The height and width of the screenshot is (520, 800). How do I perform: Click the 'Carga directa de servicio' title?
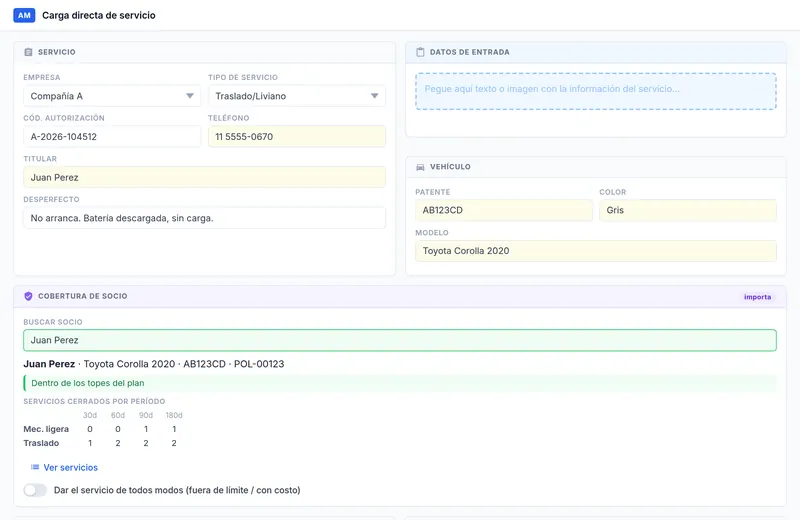pos(98,15)
